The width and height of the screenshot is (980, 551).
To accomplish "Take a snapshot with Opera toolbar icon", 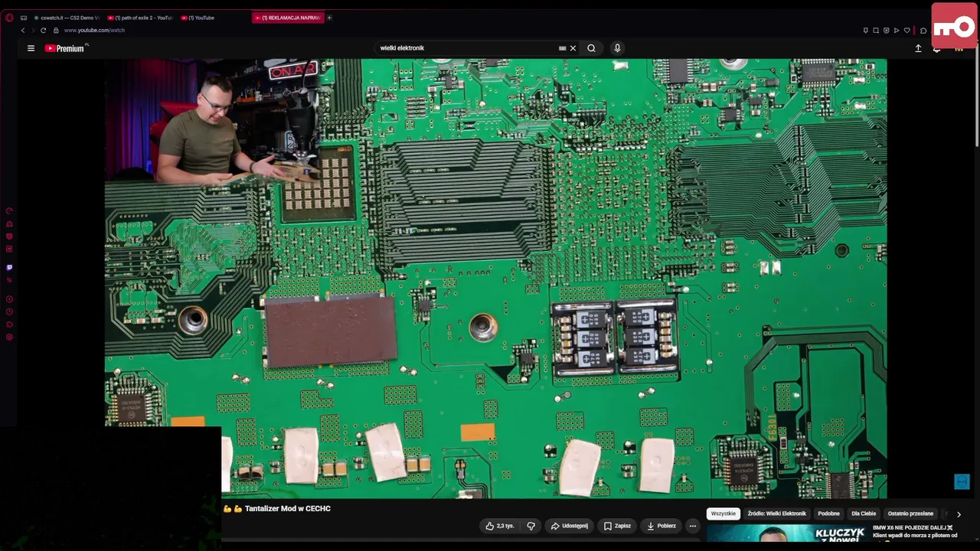I will [x=876, y=31].
